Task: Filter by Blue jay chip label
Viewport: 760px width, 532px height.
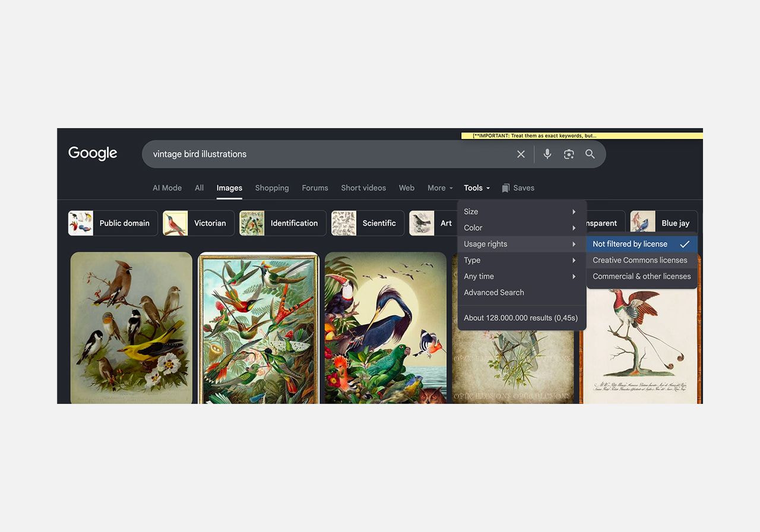Action: tap(676, 223)
